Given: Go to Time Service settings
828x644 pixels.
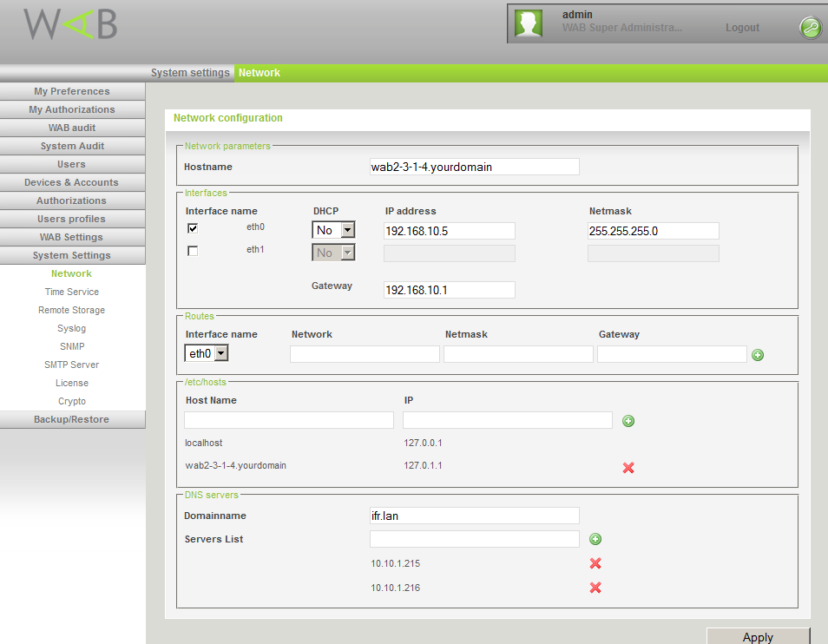Looking at the screenshot, I should tap(72, 292).
